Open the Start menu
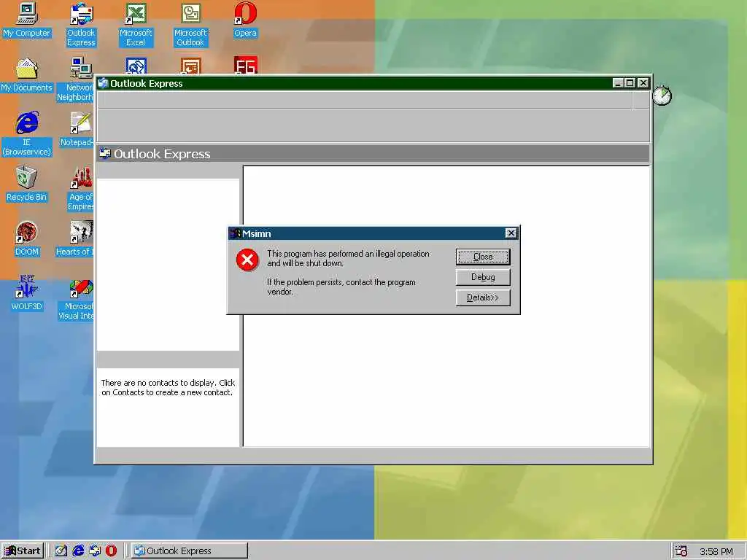Screen dimensions: 747x560 pos(23,551)
